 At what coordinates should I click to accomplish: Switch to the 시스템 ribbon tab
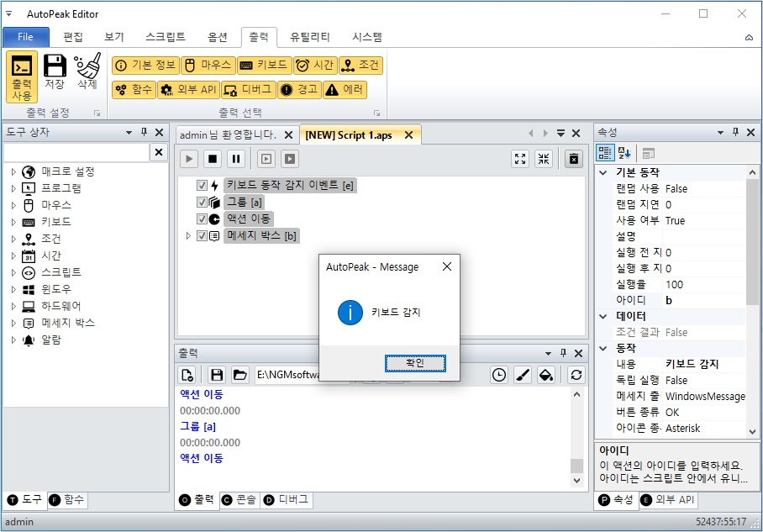367,37
